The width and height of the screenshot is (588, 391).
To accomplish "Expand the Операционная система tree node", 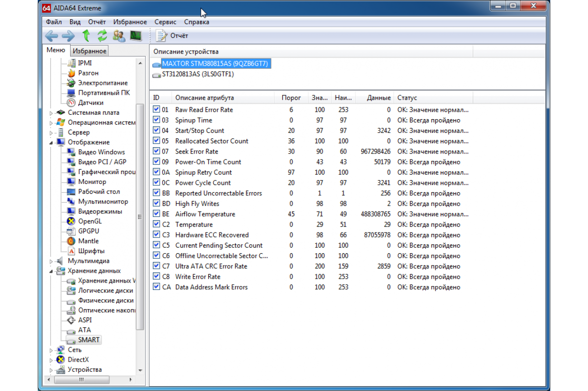I will coord(51,123).
